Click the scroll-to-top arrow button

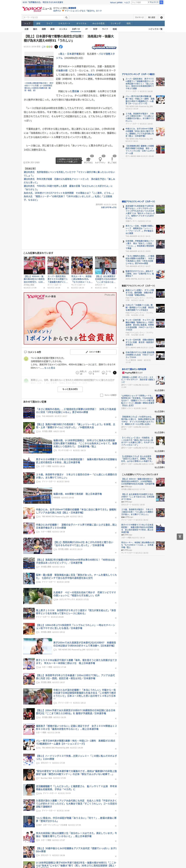[x=180, y=537]
